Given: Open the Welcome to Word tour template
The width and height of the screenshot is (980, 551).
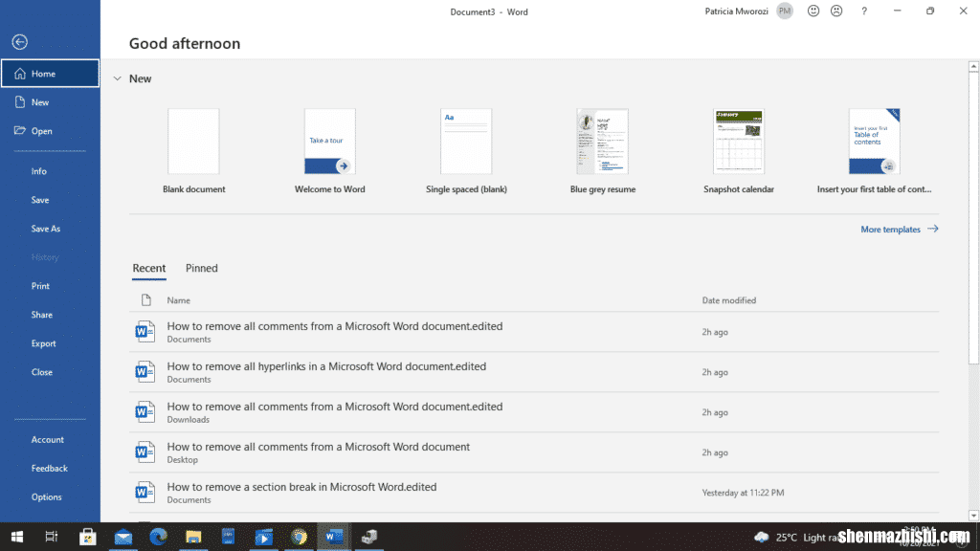Looking at the screenshot, I should coord(330,151).
